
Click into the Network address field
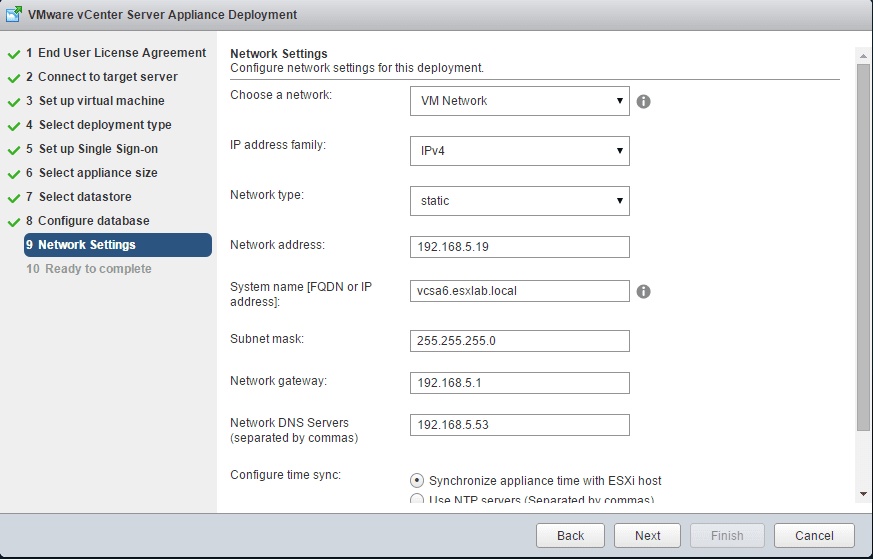(519, 247)
